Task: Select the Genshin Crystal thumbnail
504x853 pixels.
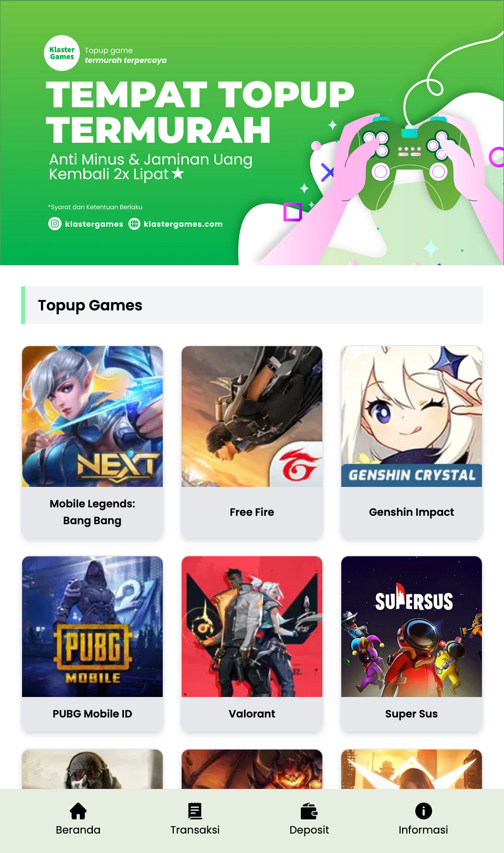Action: pyautogui.click(x=412, y=417)
